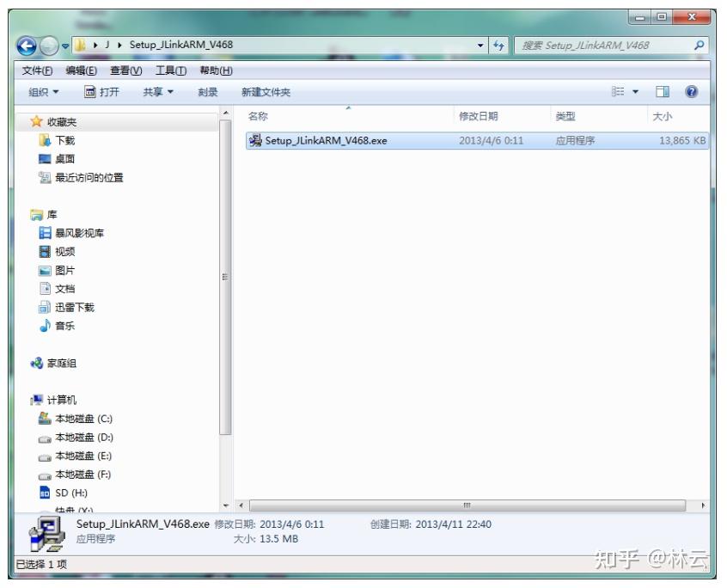
Task: Go back with the Back arrow button
Action: [x=27, y=46]
